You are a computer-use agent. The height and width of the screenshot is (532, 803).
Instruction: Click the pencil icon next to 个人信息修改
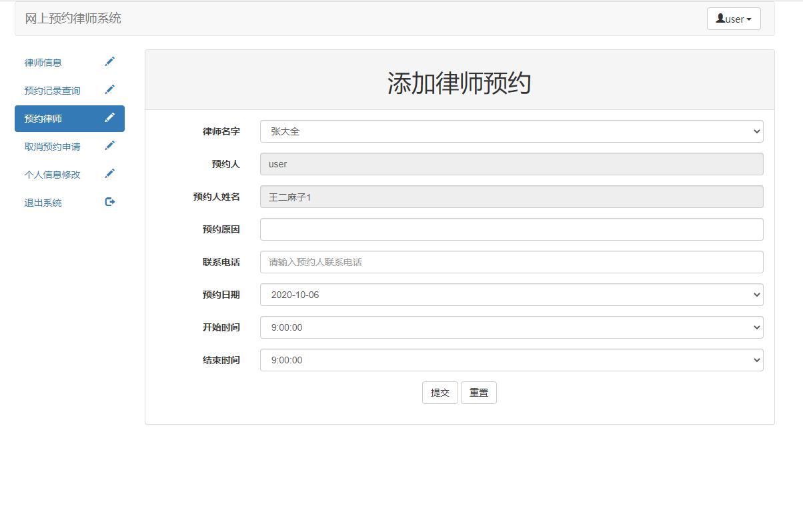coord(110,173)
